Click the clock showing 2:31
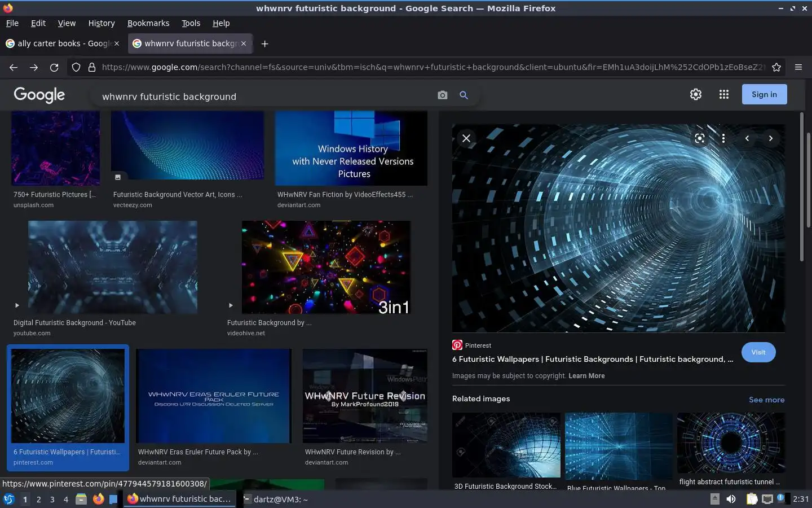The height and width of the screenshot is (508, 812). pos(801,499)
